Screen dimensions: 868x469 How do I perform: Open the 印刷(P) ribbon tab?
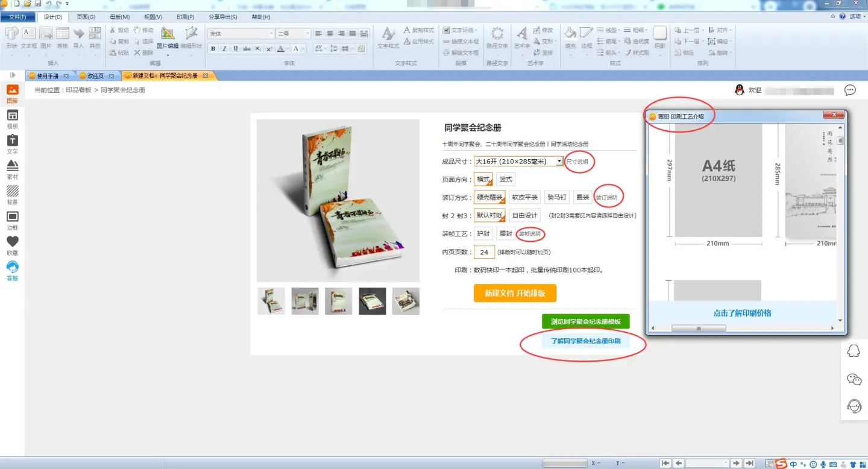pyautogui.click(x=185, y=17)
